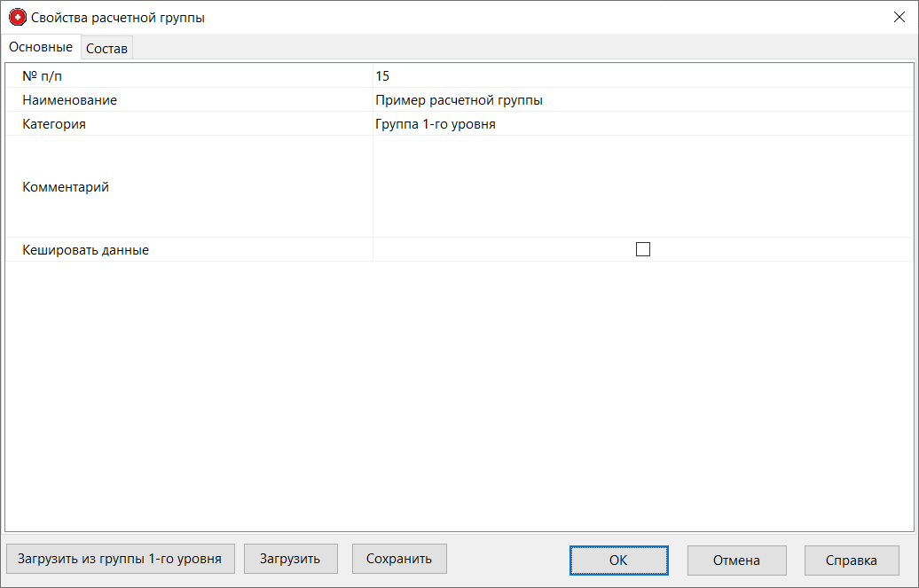Cancel the dialog using Отмена
919x588 pixels.
coord(736,560)
